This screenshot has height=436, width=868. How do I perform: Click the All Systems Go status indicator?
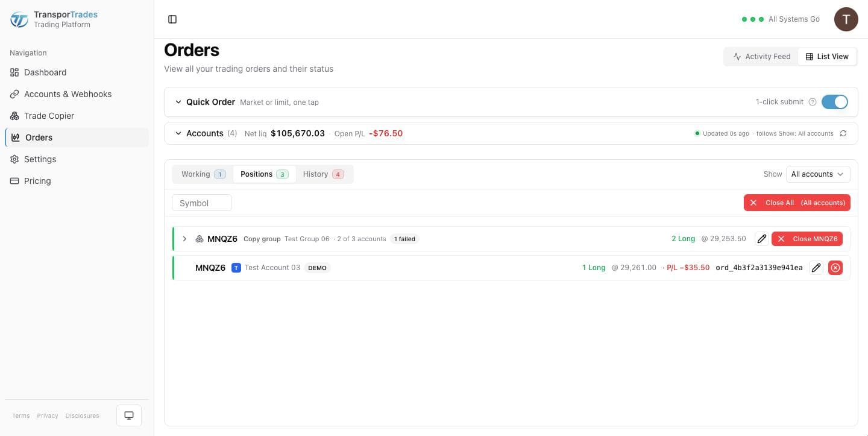click(x=781, y=19)
